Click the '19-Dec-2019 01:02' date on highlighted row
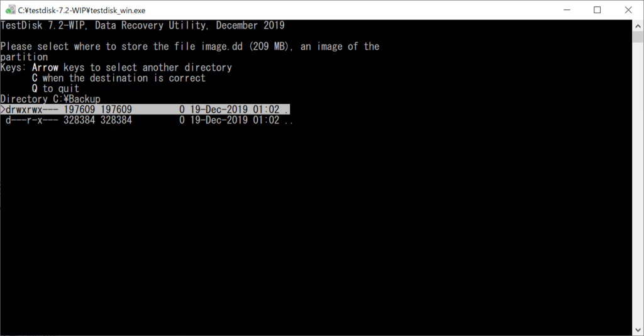 click(235, 109)
